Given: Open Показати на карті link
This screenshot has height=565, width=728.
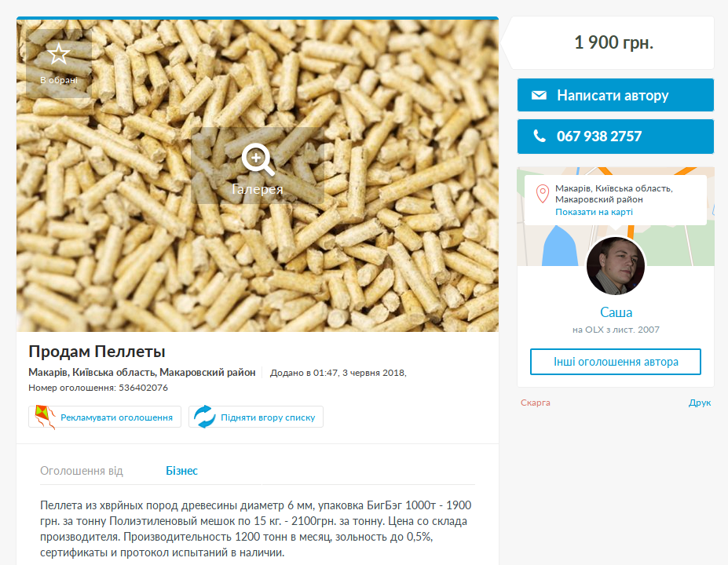Looking at the screenshot, I should (594, 212).
